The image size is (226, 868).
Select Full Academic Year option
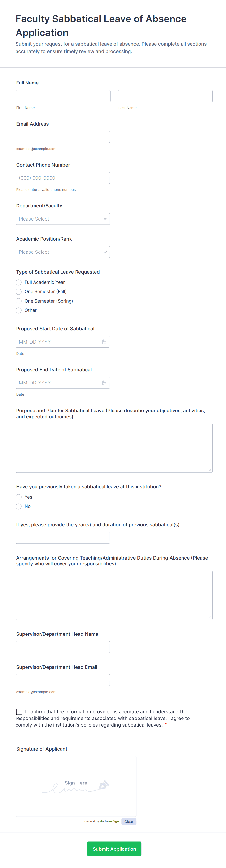point(19,282)
